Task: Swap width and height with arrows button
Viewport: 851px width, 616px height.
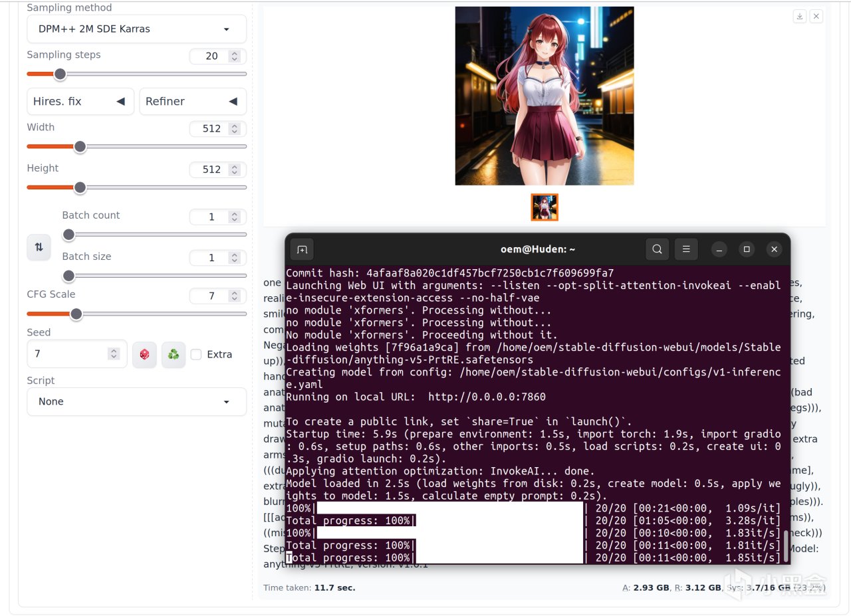Action: [x=39, y=247]
